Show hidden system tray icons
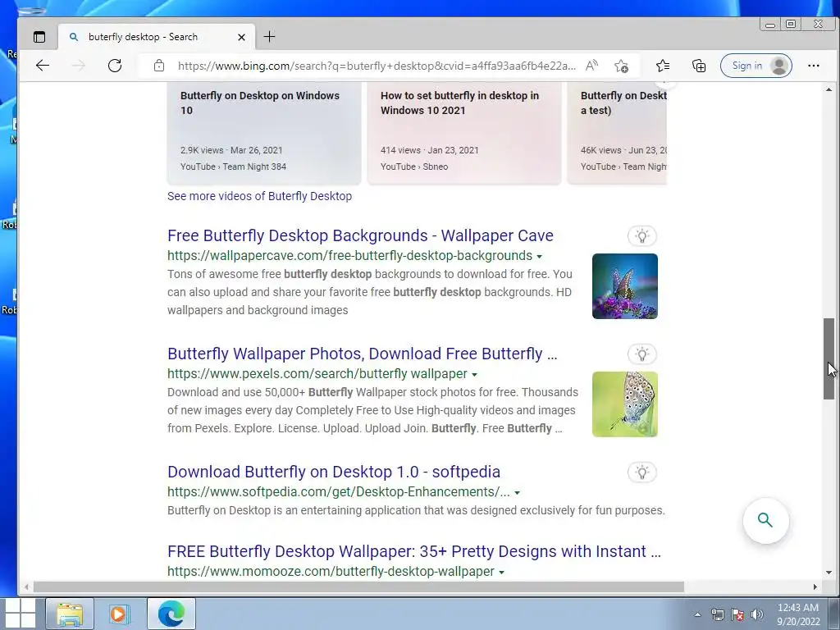 pos(697,614)
